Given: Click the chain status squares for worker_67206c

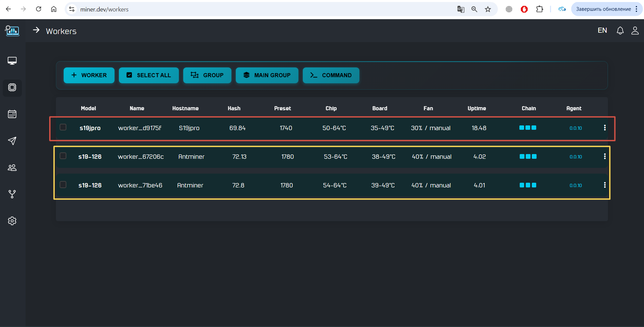Looking at the screenshot, I should [528, 156].
